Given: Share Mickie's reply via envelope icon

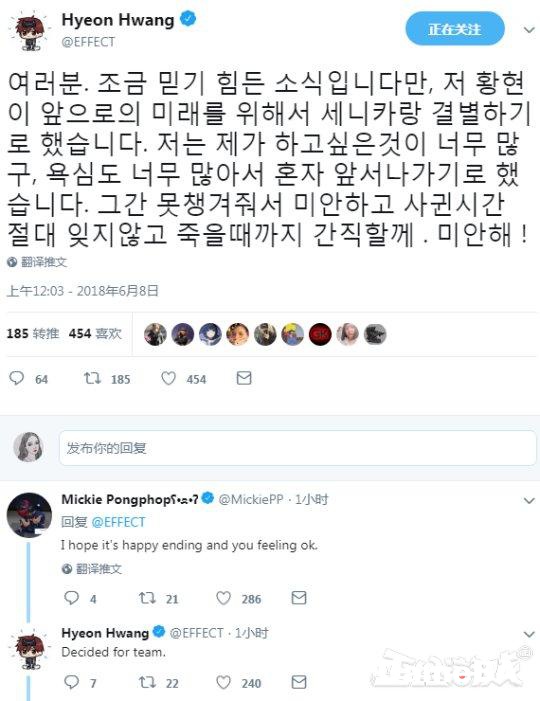Looking at the screenshot, I should [299, 598].
